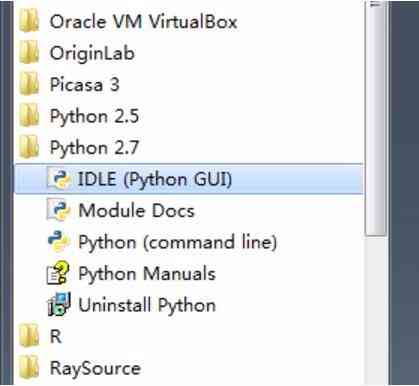Viewport: 419px width, 386px height.
Task: Click the Oracle VM VirtualBox folder icon
Action: tap(29, 22)
